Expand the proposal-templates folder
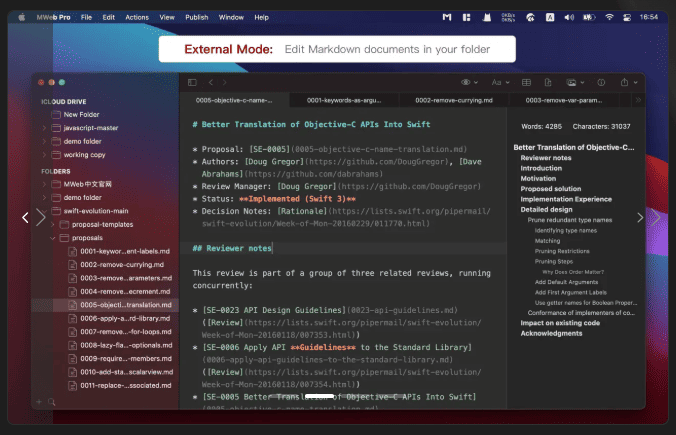Viewport: 676px width, 435px height. 53,225
